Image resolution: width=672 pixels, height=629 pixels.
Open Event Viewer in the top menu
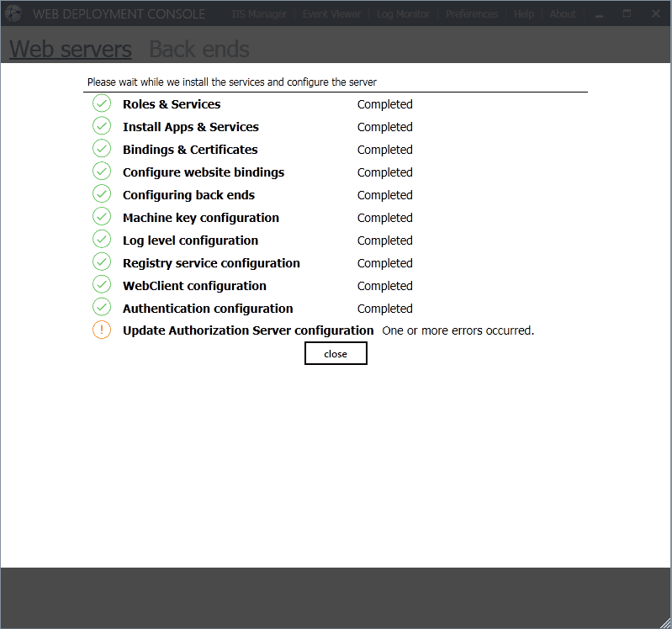coord(331,14)
